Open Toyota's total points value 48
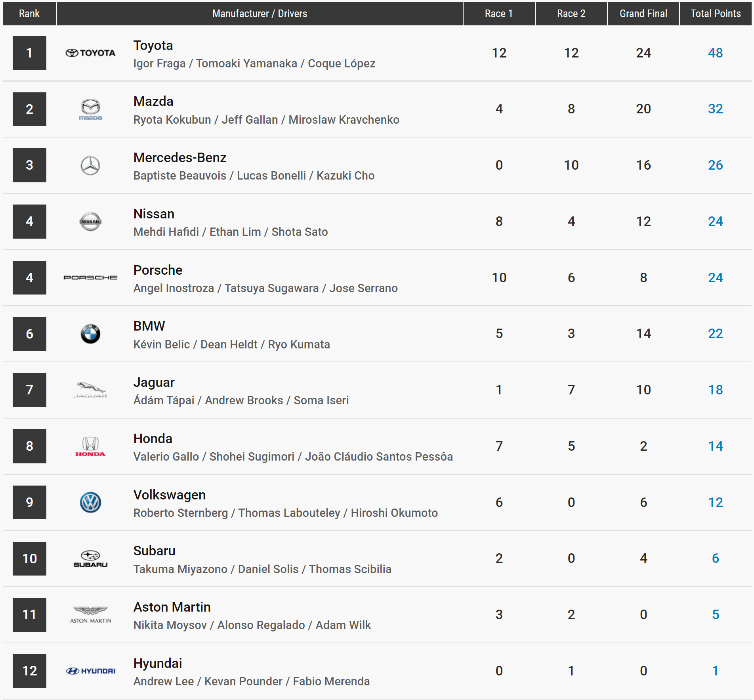The image size is (754, 700). pyautogui.click(x=715, y=53)
